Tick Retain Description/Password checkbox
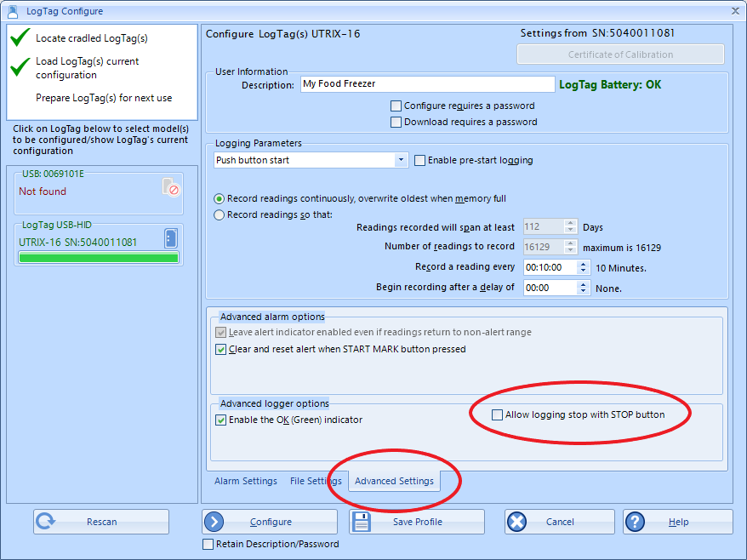The width and height of the screenshot is (747, 560). [208, 545]
